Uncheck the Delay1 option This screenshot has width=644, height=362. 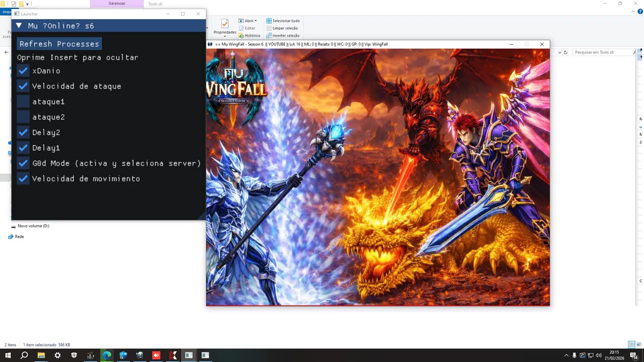[23, 148]
